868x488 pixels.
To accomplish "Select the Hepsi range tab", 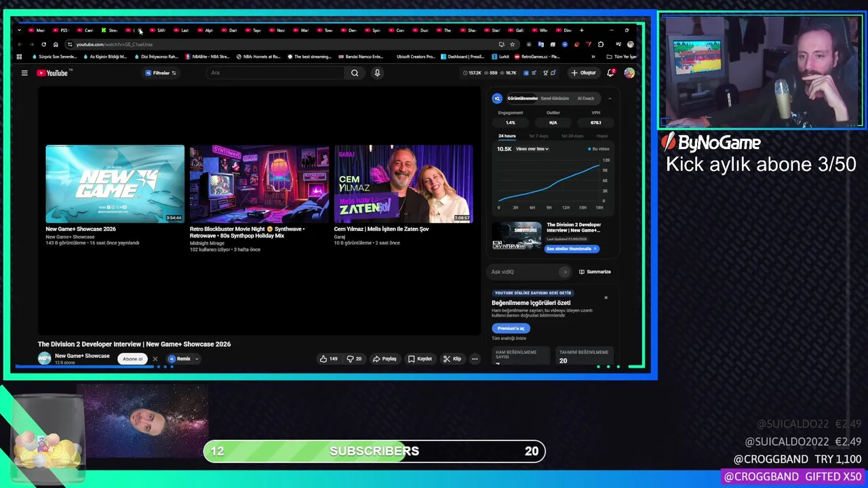I will point(601,136).
